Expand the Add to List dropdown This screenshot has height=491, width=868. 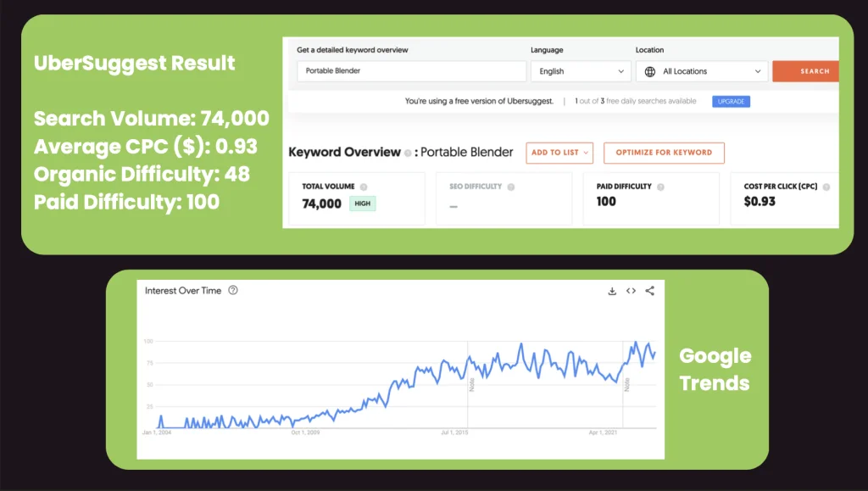pos(559,153)
